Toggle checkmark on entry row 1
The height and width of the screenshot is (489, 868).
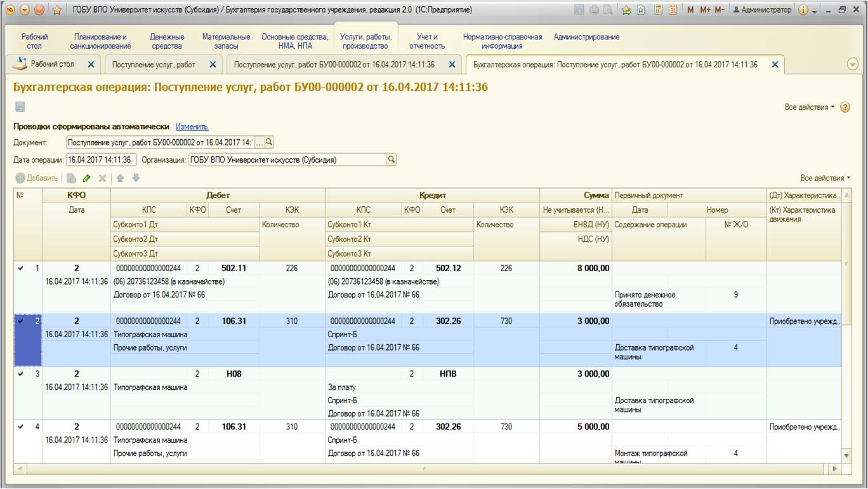(x=21, y=269)
